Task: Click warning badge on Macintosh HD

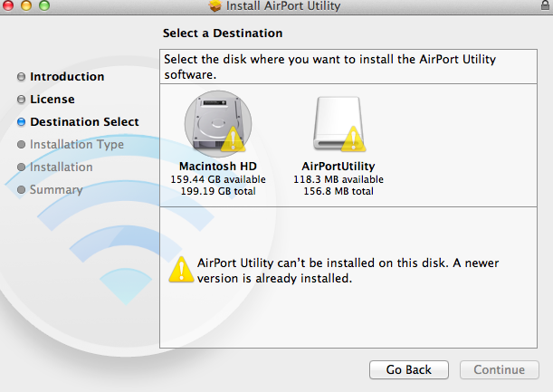Action: (233, 139)
